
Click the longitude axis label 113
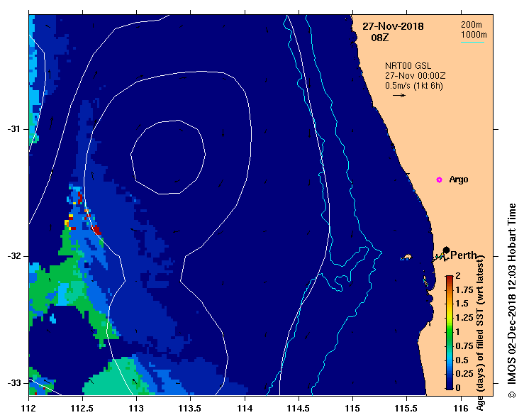point(136,409)
